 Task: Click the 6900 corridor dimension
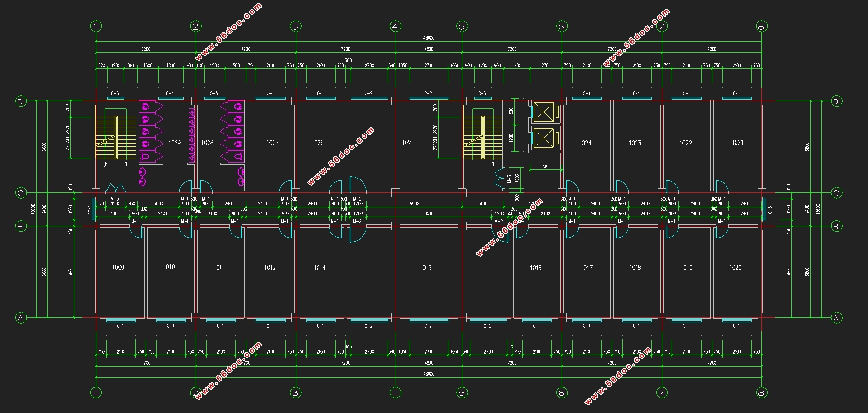(x=414, y=204)
